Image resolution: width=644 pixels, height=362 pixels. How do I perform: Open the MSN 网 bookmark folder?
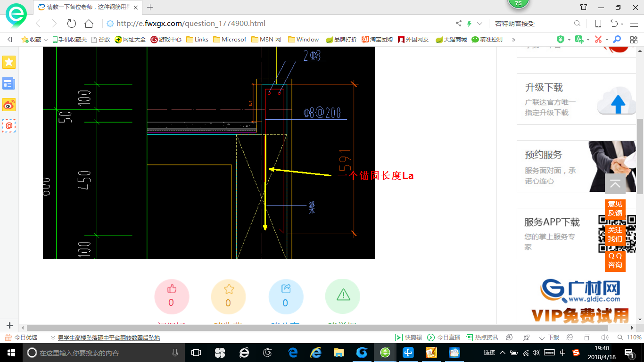pos(266,40)
